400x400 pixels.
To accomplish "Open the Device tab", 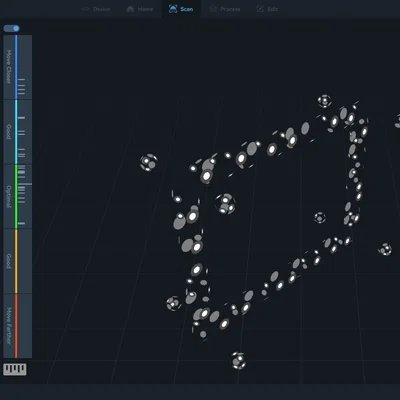I will click(x=96, y=9).
